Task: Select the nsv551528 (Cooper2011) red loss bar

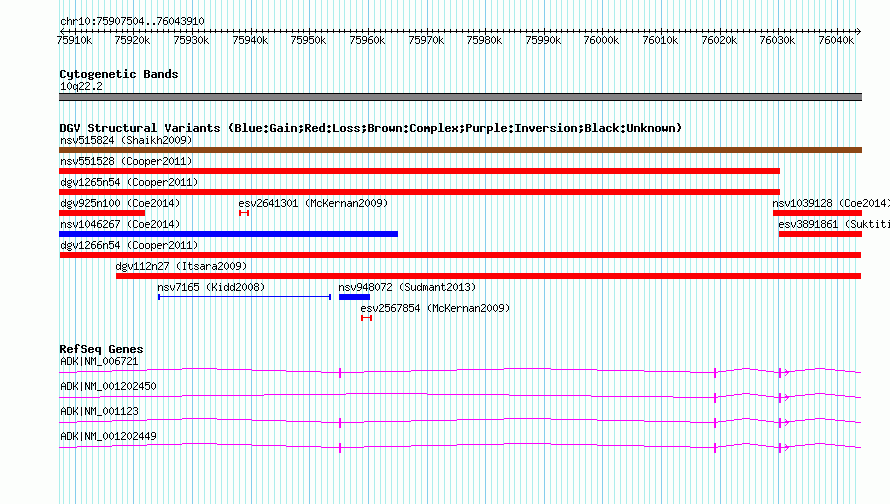Action: [x=419, y=171]
